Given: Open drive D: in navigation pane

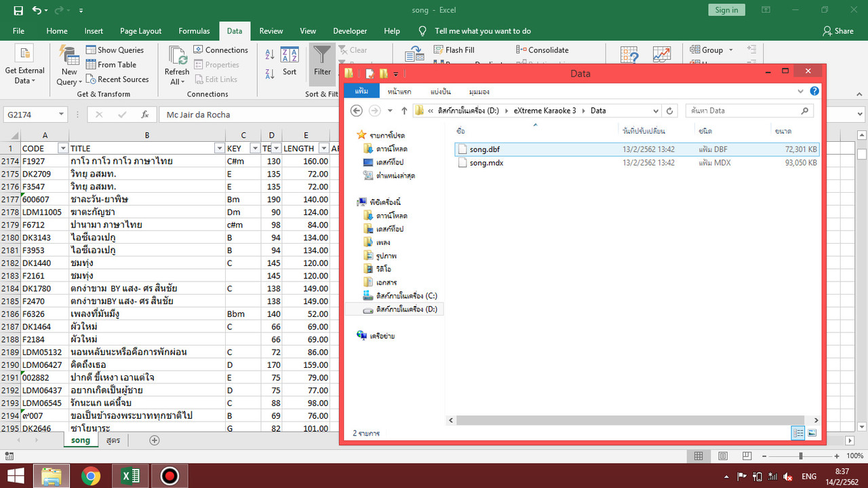Looking at the screenshot, I should [x=400, y=309].
